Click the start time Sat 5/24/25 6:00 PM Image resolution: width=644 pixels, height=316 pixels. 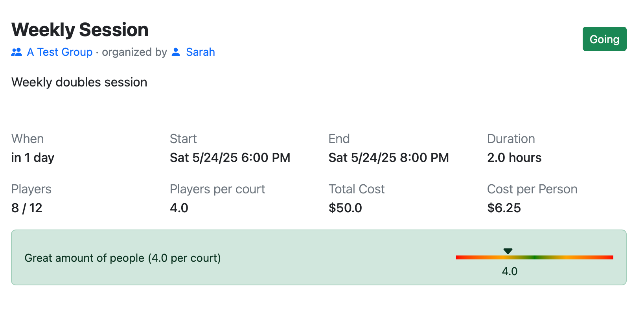point(230,158)
